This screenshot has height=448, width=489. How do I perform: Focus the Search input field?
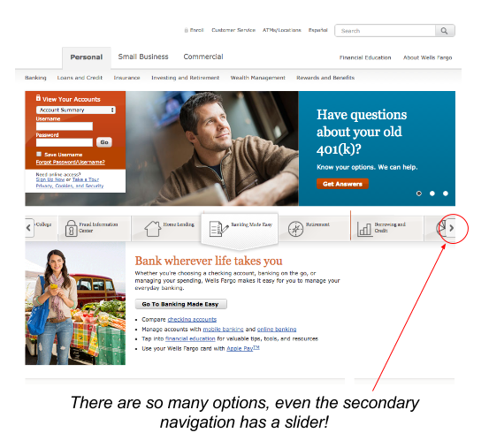386,31
